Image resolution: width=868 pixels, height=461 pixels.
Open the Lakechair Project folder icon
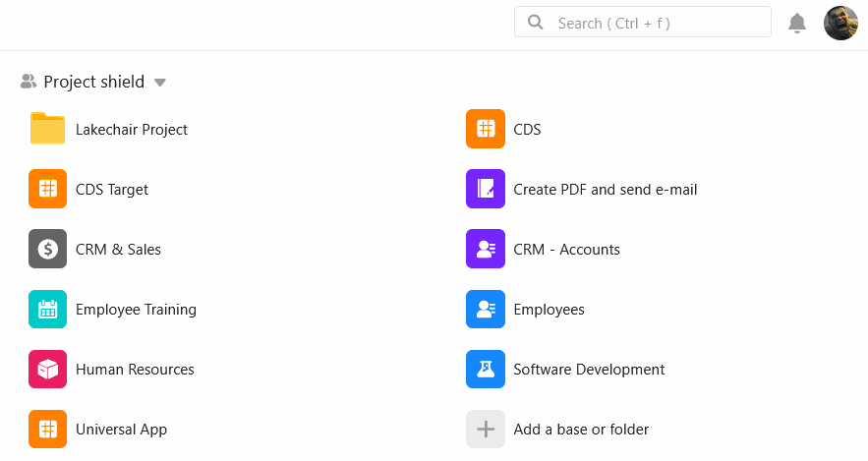(47, 129)
